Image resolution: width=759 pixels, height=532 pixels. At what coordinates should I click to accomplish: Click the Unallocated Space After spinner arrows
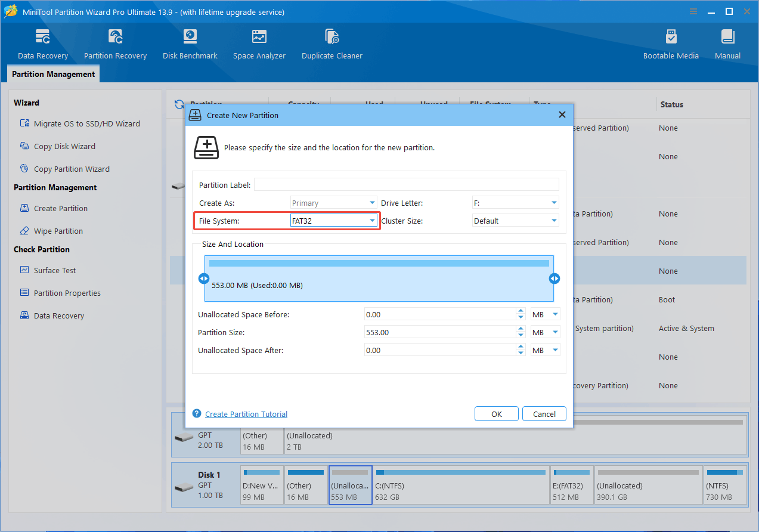521,350
